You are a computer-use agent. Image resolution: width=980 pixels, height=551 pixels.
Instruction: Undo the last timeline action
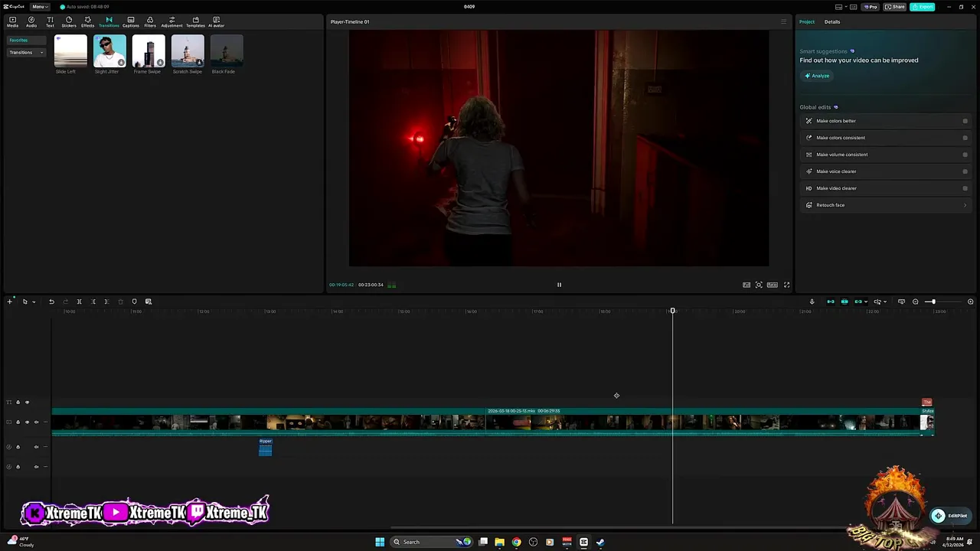click(51, 302)
